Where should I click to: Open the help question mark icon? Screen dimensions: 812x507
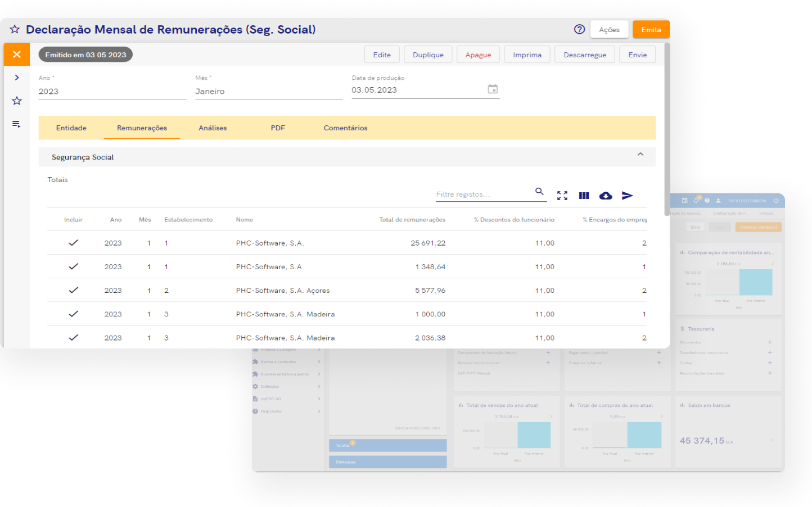(x=579, y=30)
